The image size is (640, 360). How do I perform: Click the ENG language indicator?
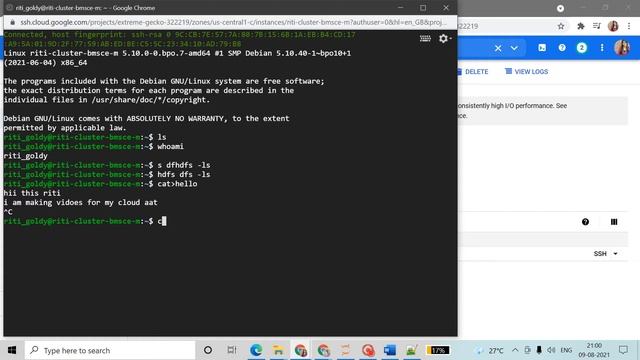(x=566, y=350)
